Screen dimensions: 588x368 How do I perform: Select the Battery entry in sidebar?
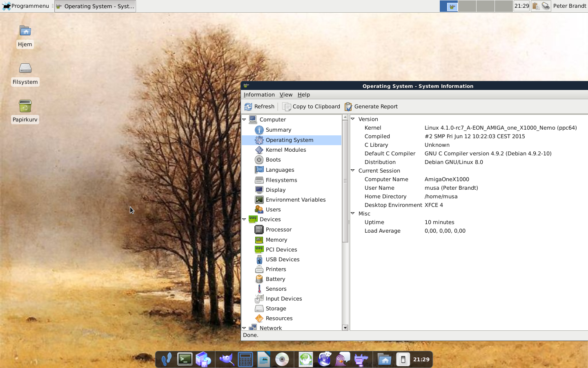point(275,279)
